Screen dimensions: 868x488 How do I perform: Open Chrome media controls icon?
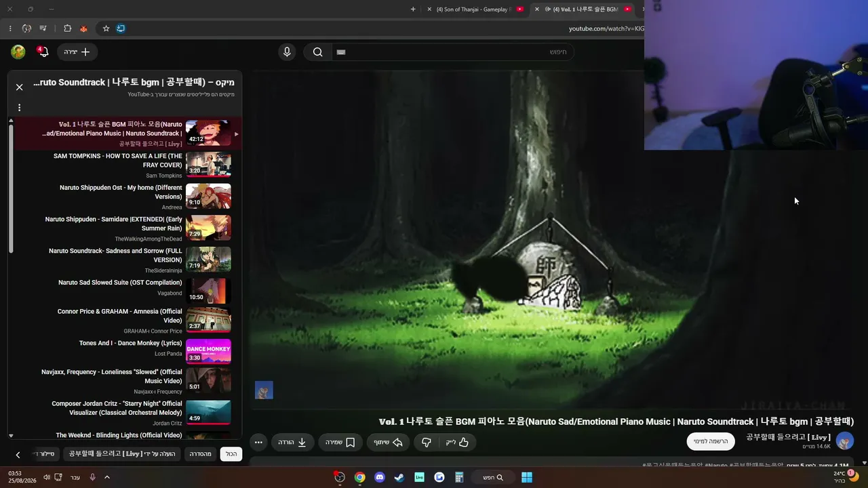click(x=43, y=28)
